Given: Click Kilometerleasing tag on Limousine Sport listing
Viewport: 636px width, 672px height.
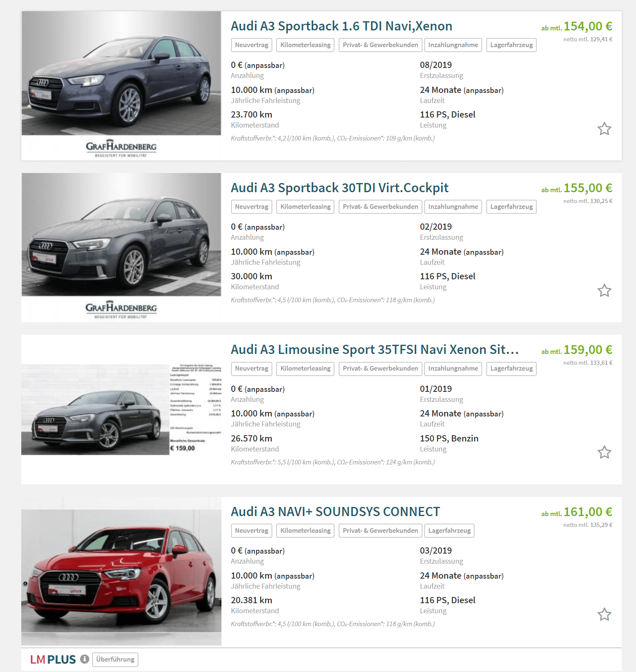Looking at the screenshot, I should [305, 369].
